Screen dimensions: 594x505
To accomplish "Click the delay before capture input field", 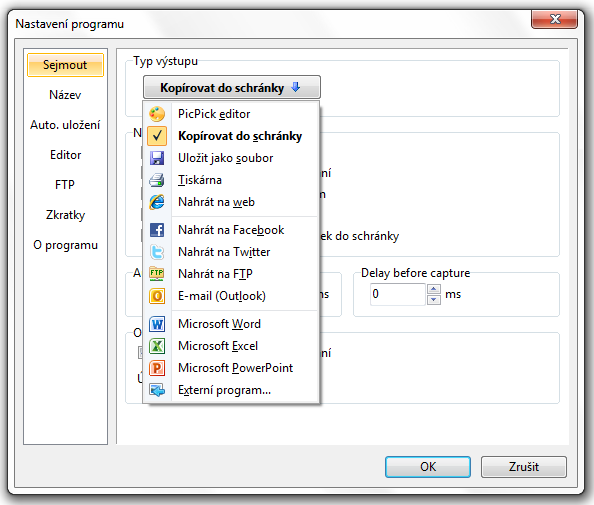I will pyautogui.click(x=398, y=294).
